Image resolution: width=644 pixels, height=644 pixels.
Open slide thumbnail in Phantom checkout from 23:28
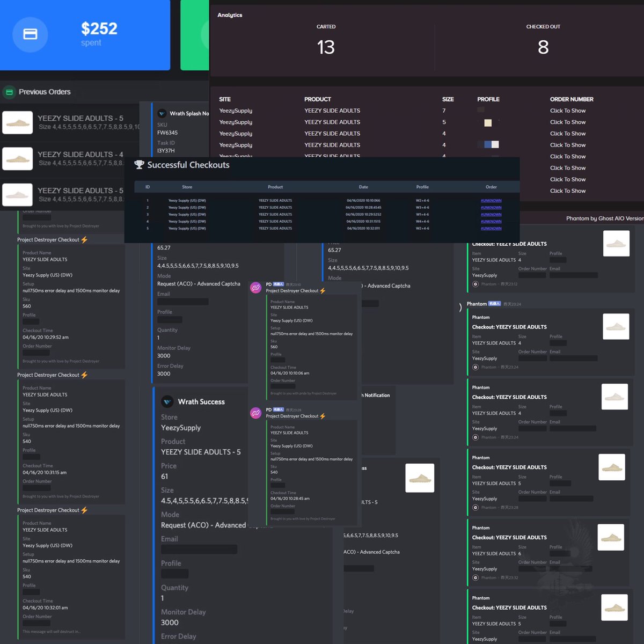(x=612, y=467)
